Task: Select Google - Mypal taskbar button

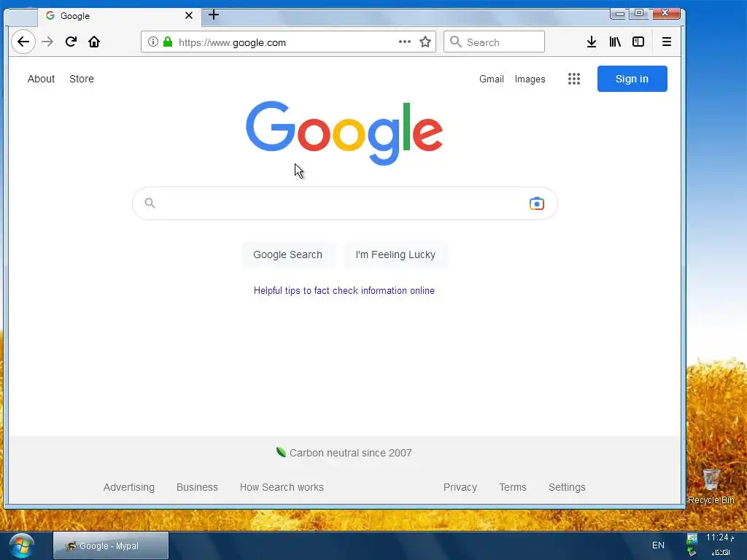Action: [111, 545]
